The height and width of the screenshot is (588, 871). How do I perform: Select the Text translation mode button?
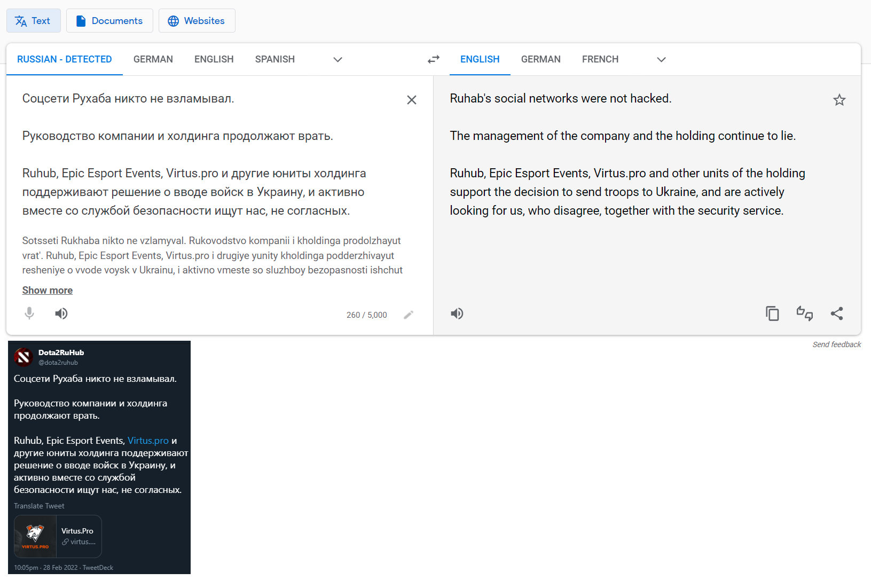33,21
